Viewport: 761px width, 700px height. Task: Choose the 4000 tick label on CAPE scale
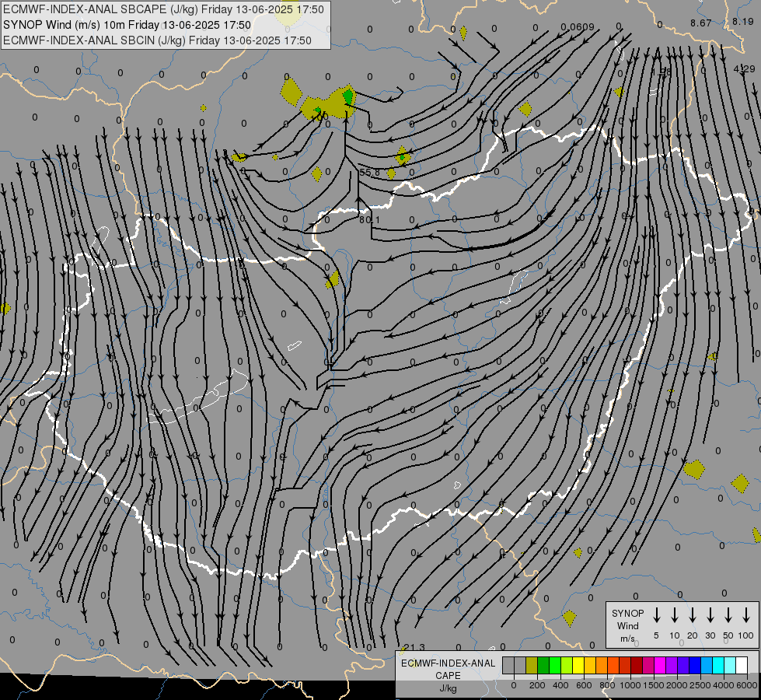pos(724,685)
